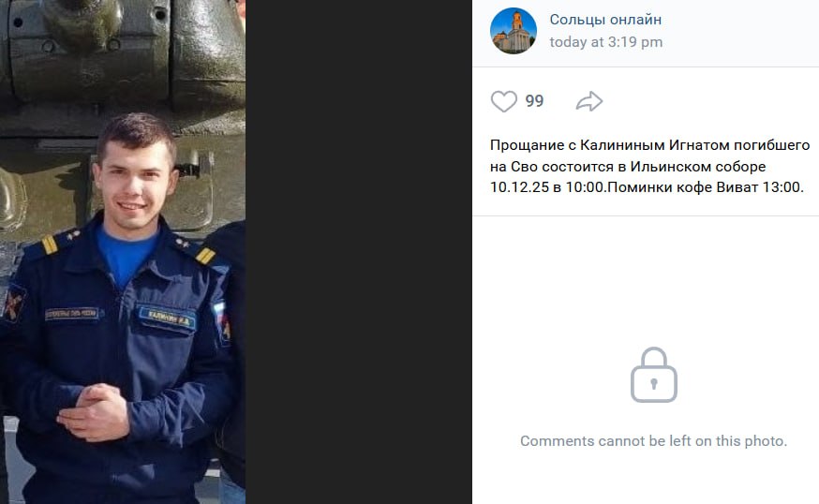The width and height of the screenshot is (819, 504).
Task: Open the Сольцы онлайн community avatar
Action: click(x=514, y=31)
